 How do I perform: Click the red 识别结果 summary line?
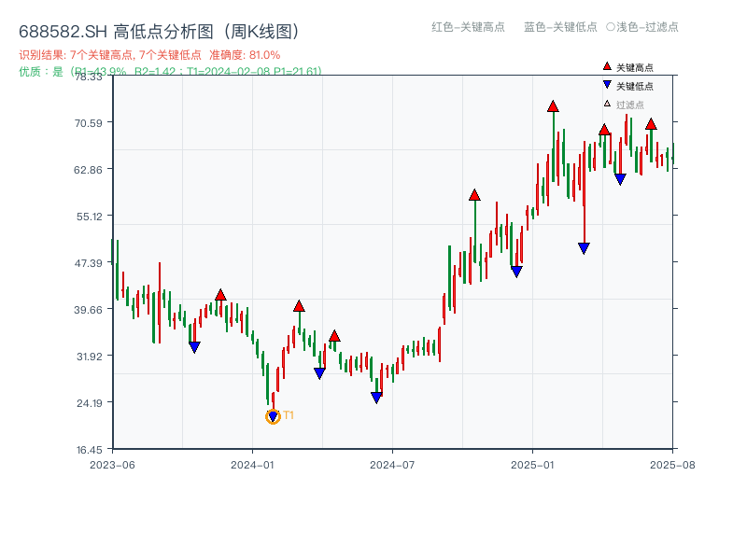coord(149,55)
